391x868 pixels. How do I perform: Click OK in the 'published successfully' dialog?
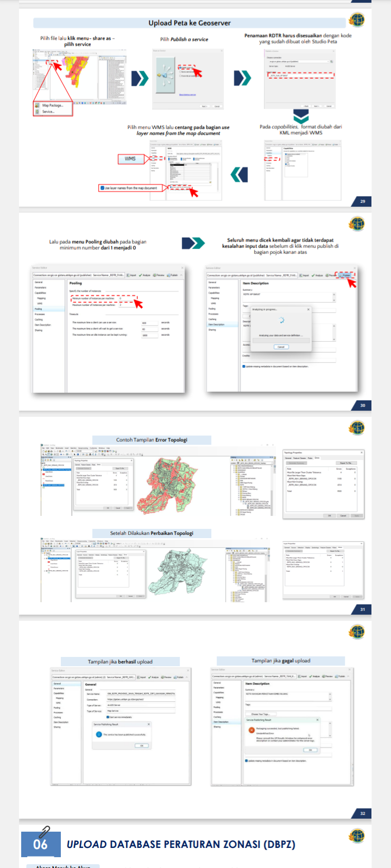[142, 745]
